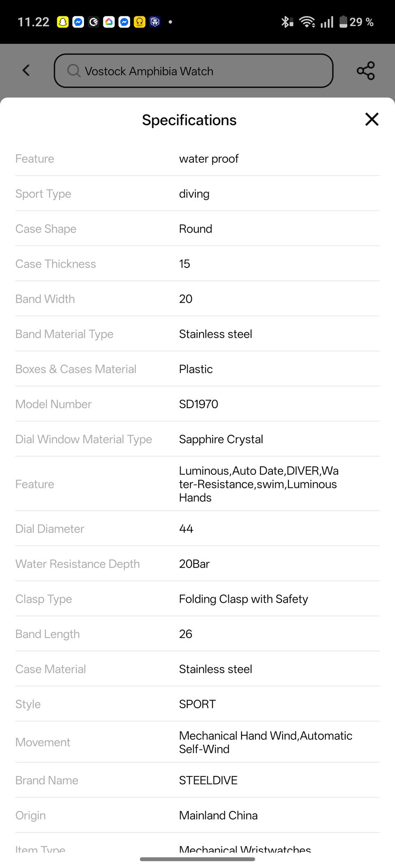The width and height of the screenshot is (395, 868).
Task: Tap the battery indicator icon
Action: [x=343, y=22]
